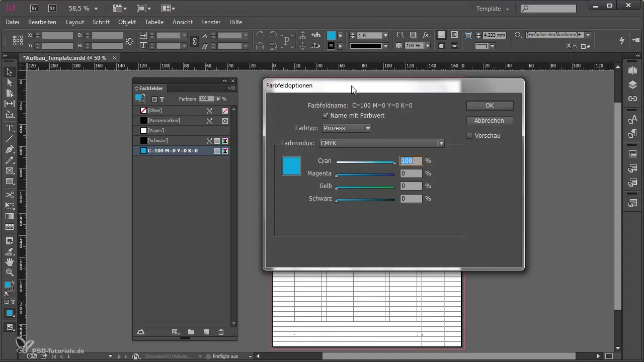This screenshot has height=362, width=644.
Task: Open the 'Einfacher Grafikrahmen' object style dropdown
Action: click(x=588, y=35)
